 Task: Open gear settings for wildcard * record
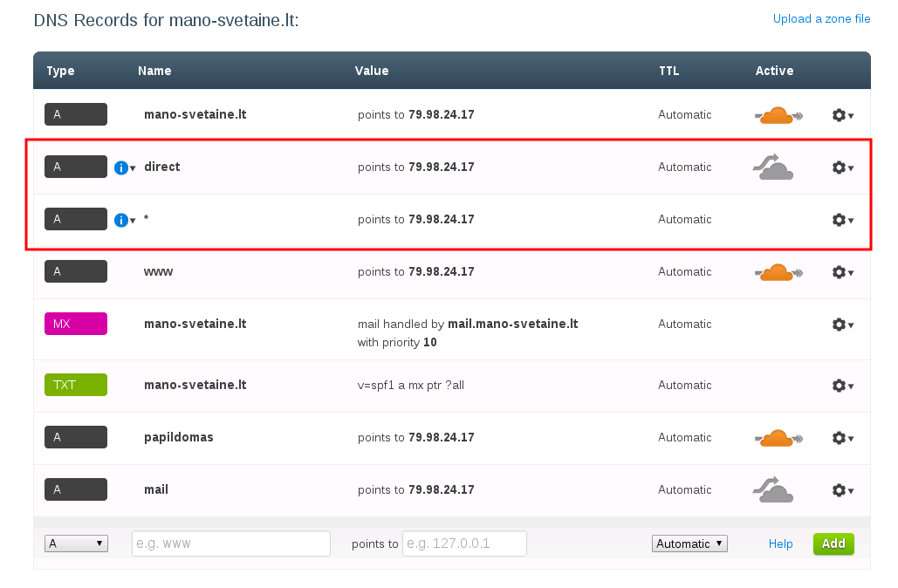point(842,220)
